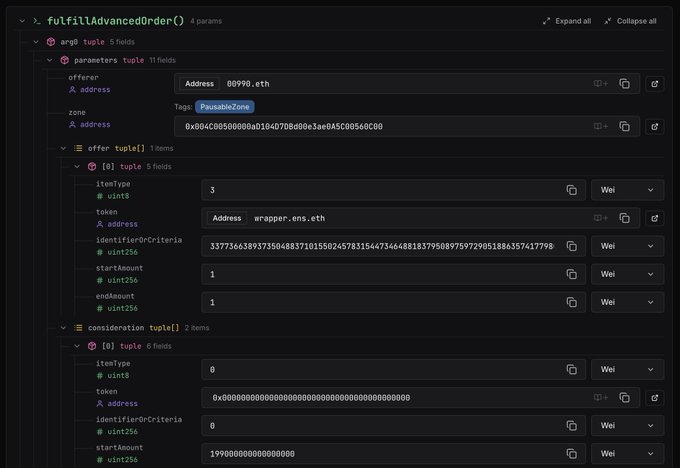Copy consideration identifierOrCriteria value 0
This screenshot has height=468, width=680.
coord(572,425)
